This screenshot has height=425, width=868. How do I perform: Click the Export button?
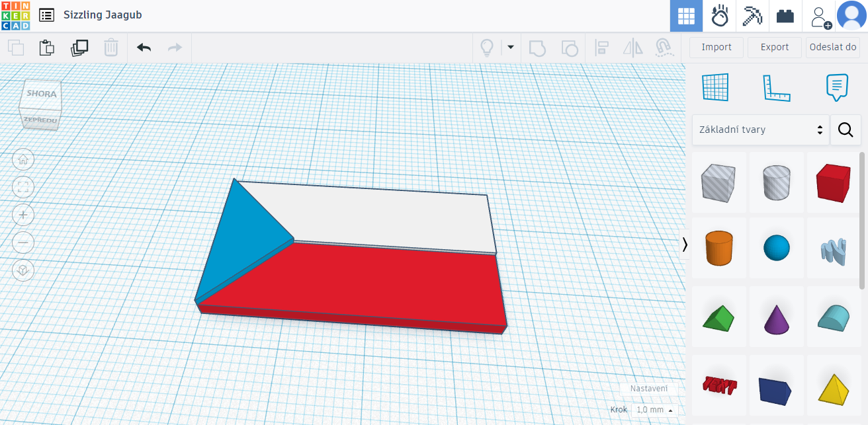tap(775, 48)
